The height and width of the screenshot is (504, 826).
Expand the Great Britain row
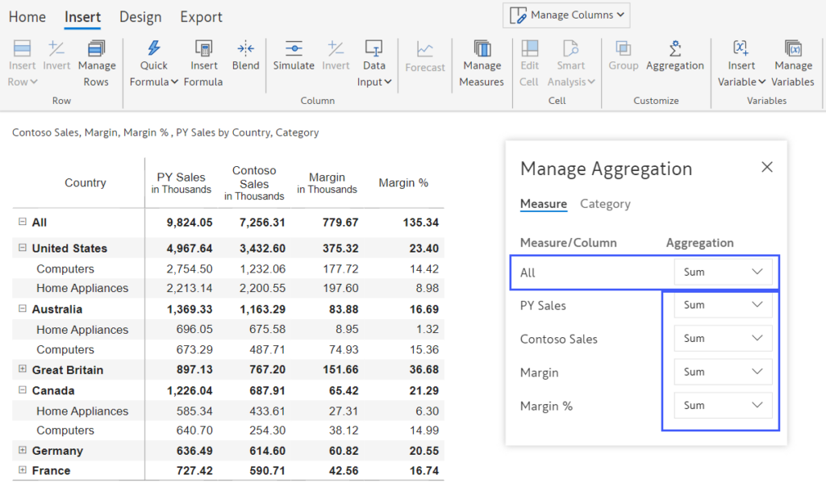22,369
